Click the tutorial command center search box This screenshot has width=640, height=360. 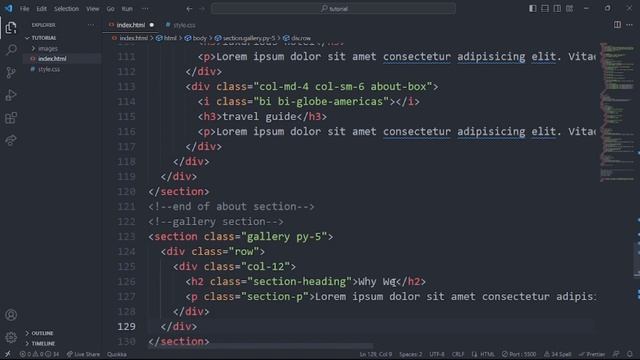[x=333, y=9]
